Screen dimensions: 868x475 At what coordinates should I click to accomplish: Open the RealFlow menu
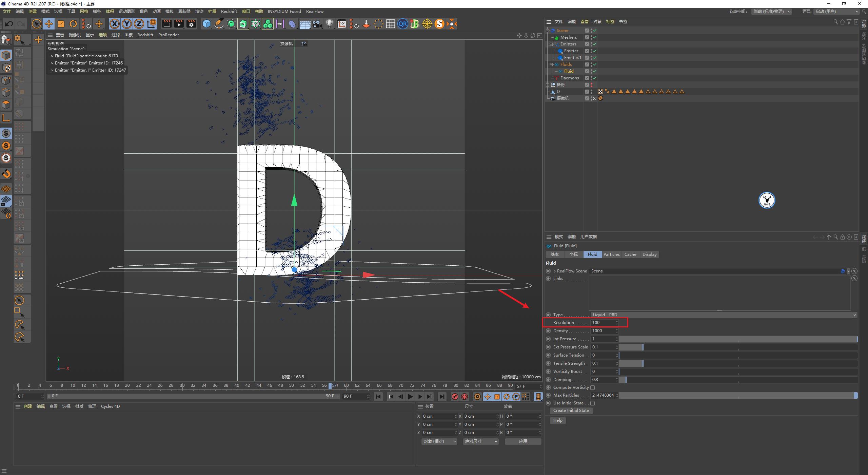pyautogui.click(x=315, y=11)
